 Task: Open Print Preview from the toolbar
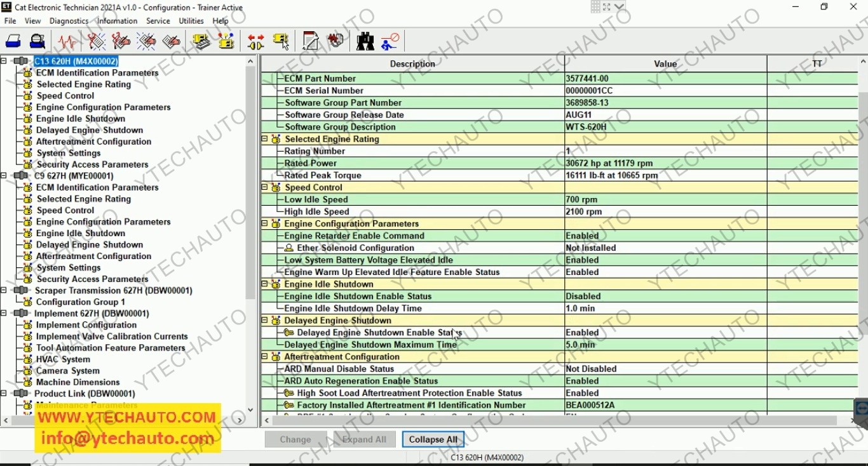[x=37, y=42]
